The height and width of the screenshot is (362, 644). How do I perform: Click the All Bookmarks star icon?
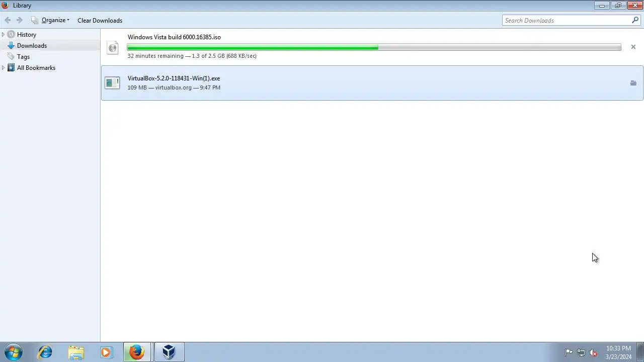(x=11, y=68)
